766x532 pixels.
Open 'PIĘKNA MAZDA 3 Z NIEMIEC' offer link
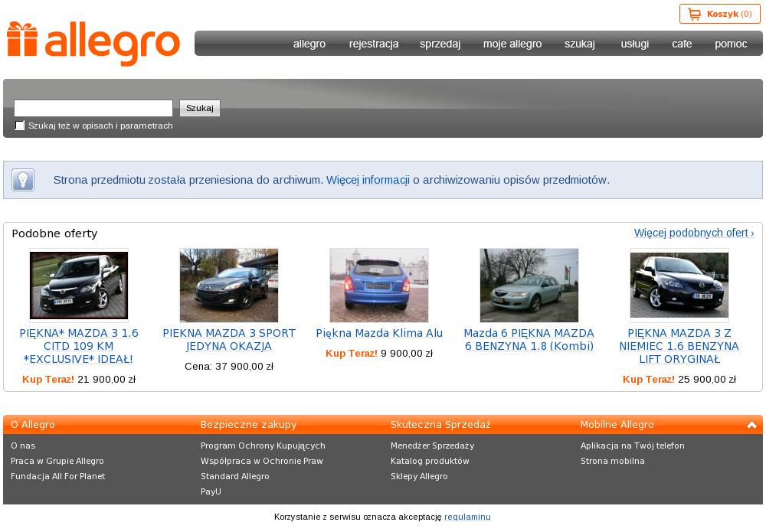[679, 346]
